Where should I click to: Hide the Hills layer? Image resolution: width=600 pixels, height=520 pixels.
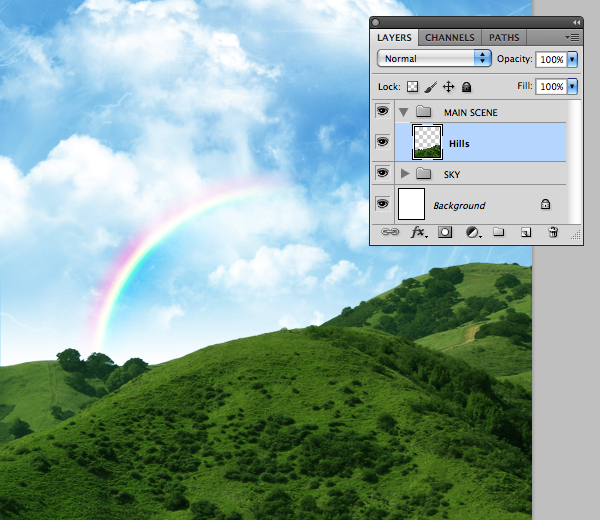click(382, 142)
